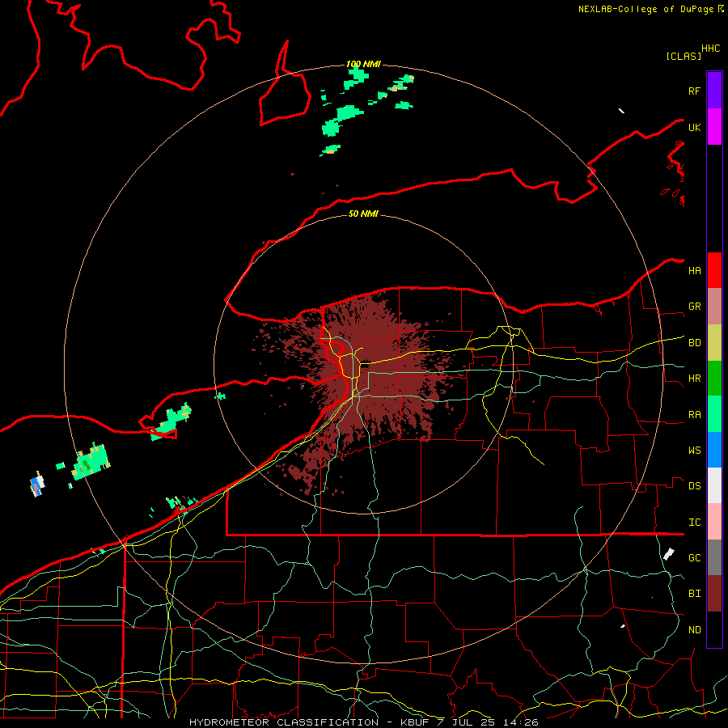The width and height of the screenshot is (728, 728).
Task: Select the WS blue legend swatch
Action: click(714, 450)
